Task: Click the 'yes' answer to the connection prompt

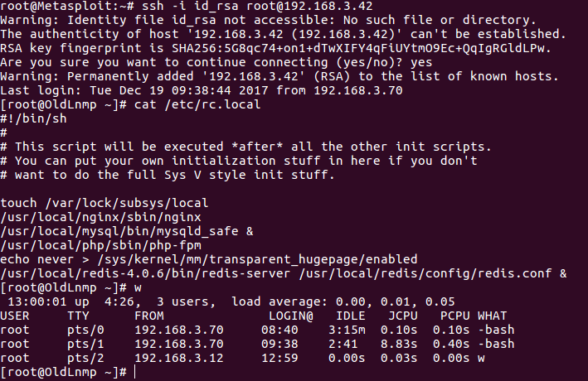Action: pyautogui.click(x=421, y=61)
